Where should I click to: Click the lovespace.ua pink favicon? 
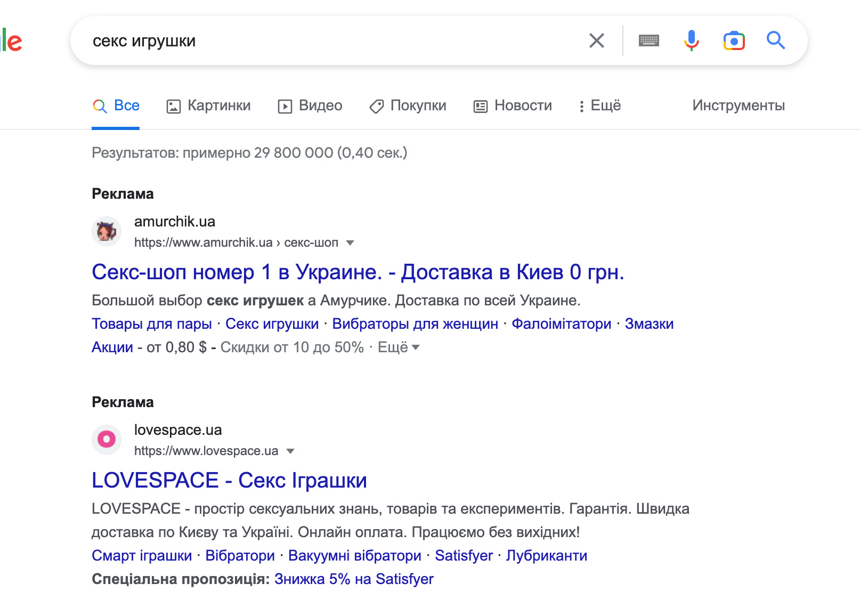(x=107, y=440)
